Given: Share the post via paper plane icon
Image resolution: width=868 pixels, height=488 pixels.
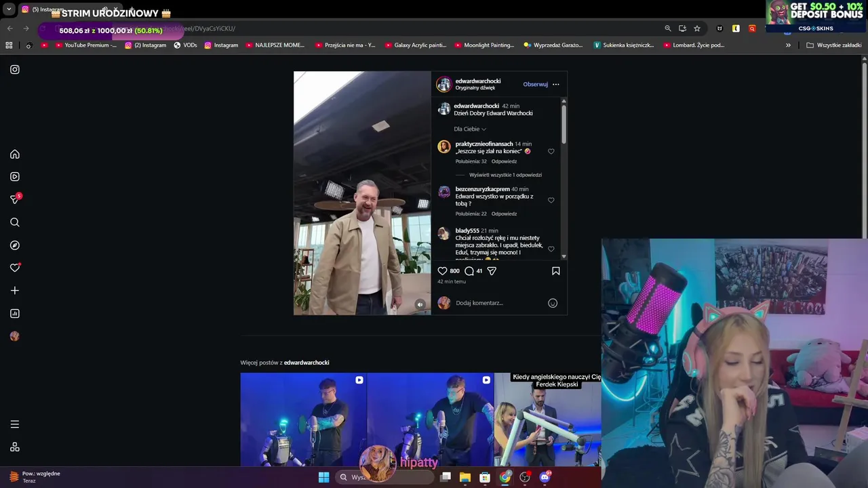Looking at the screenshot, I should tap(492, 271).
